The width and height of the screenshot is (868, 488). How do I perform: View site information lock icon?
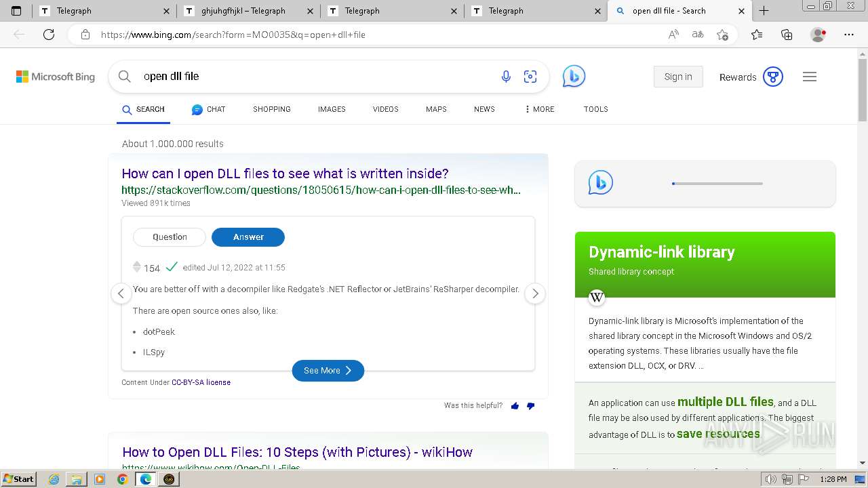(85, 35)
